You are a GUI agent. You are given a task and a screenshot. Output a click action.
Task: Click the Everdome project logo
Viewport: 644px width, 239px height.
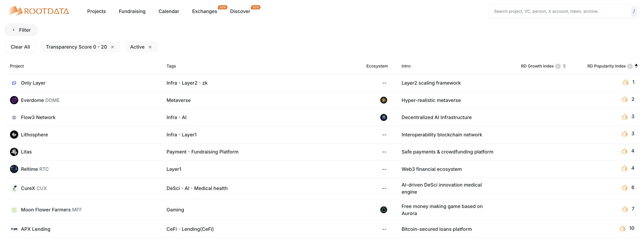click(x=14, y=100)
